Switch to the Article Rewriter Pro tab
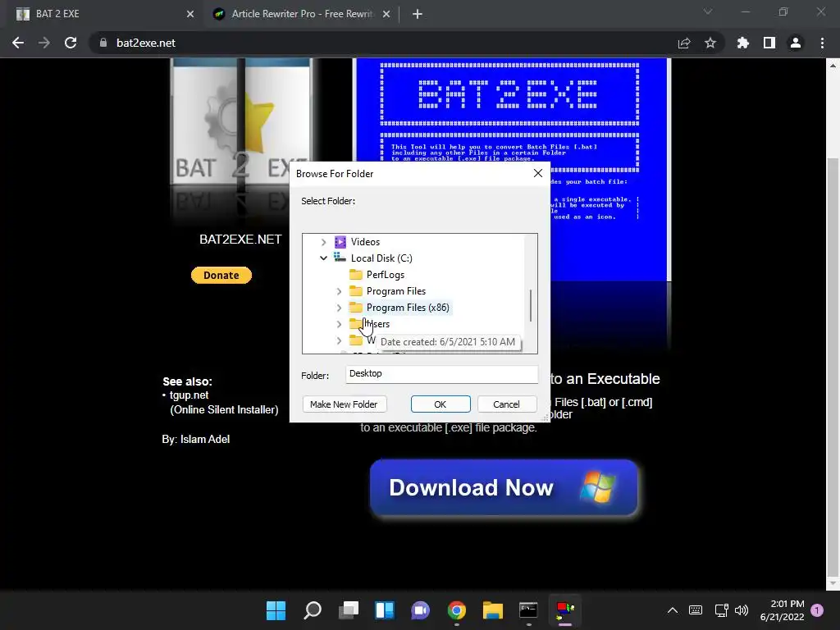Screen dimensions: 840x630 [x=301, y=14]
